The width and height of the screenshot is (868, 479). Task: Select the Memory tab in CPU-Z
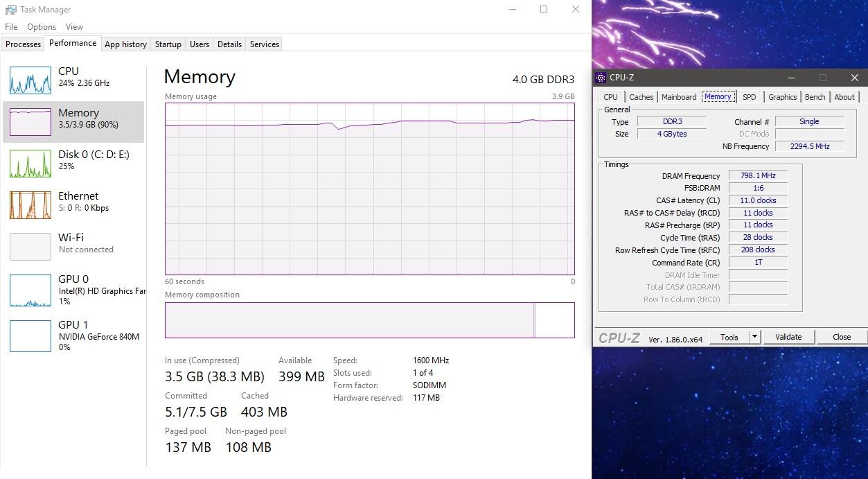718,96
